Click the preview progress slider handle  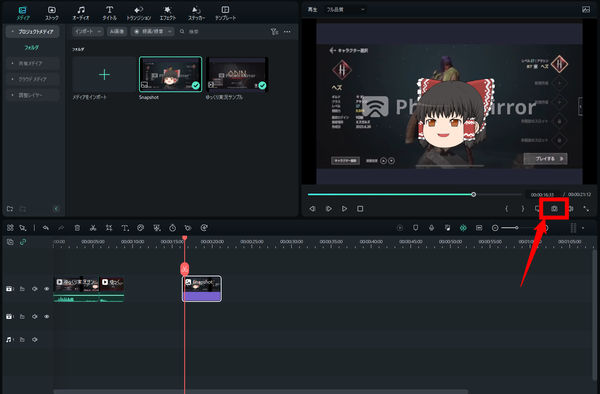473,194
